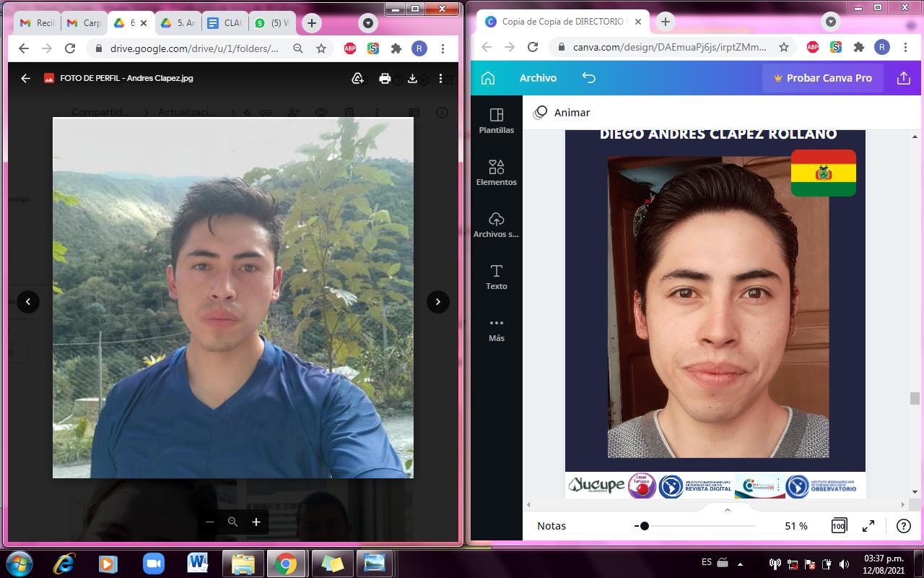Open the 51 % zoom level dropdown
This screenshot has width=924, height=578.
point(796,526)
